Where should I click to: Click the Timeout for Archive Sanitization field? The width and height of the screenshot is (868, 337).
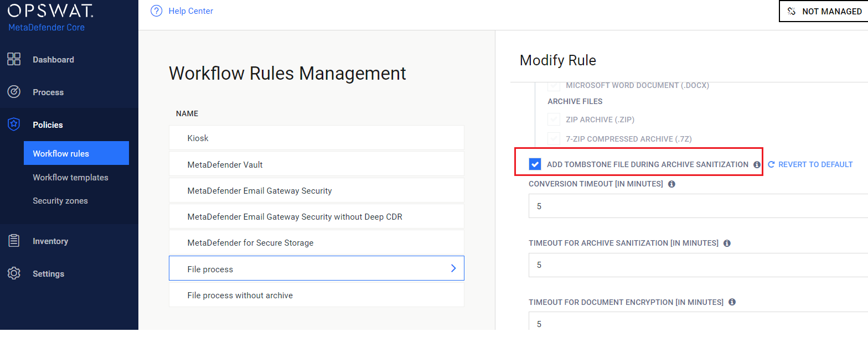(x=698, y=265)
